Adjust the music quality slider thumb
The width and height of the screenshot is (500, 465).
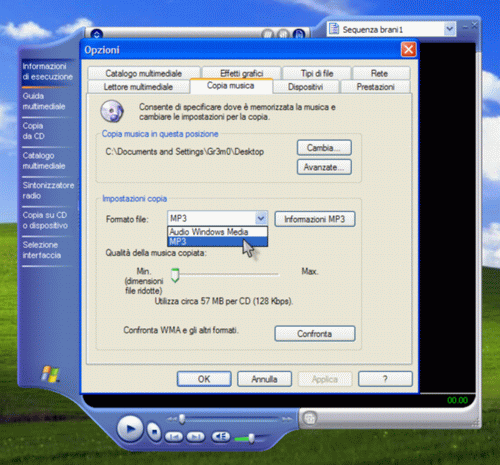click(175, 275)
